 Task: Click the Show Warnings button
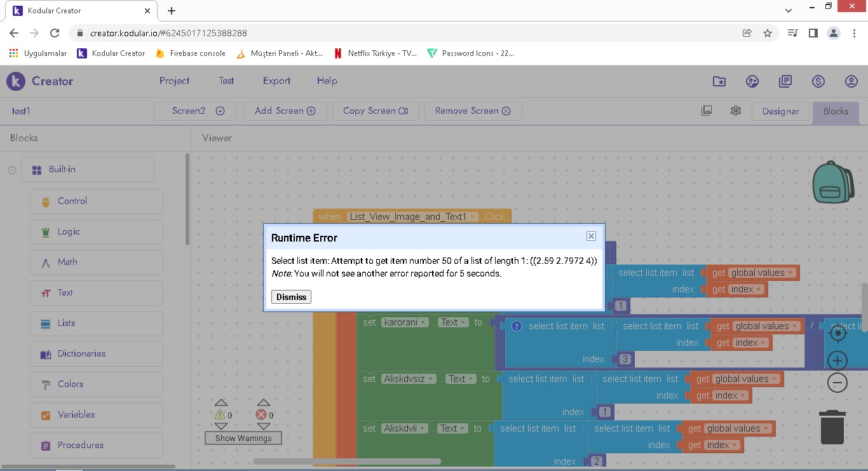(243, 438)
